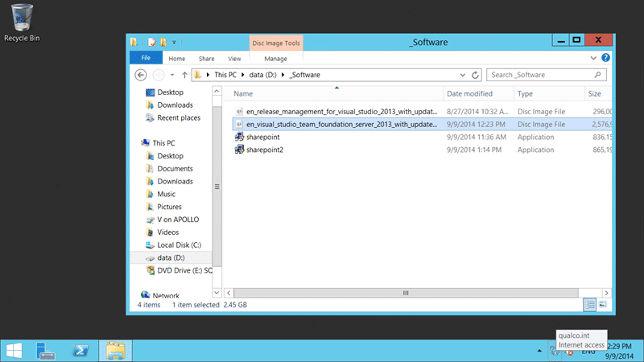Sort files by the Size column

coord(598,93)
